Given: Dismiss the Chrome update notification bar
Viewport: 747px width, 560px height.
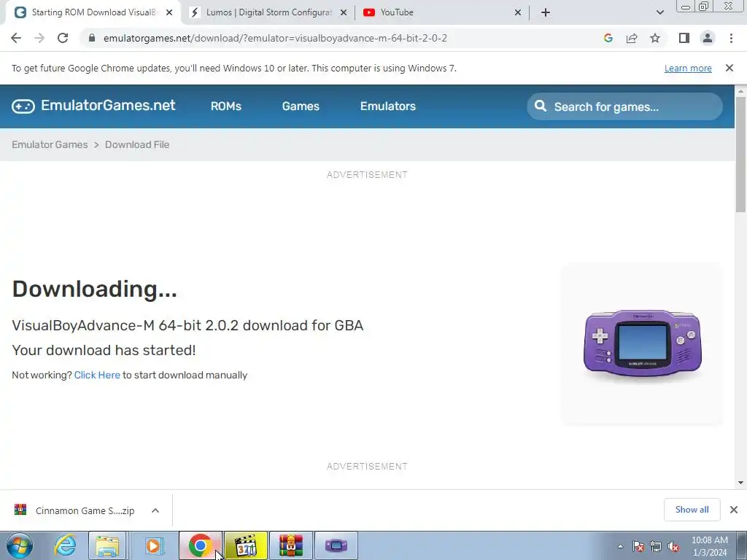Looking at the screenshot, I should pyautogui.click(x=729, y=68).
